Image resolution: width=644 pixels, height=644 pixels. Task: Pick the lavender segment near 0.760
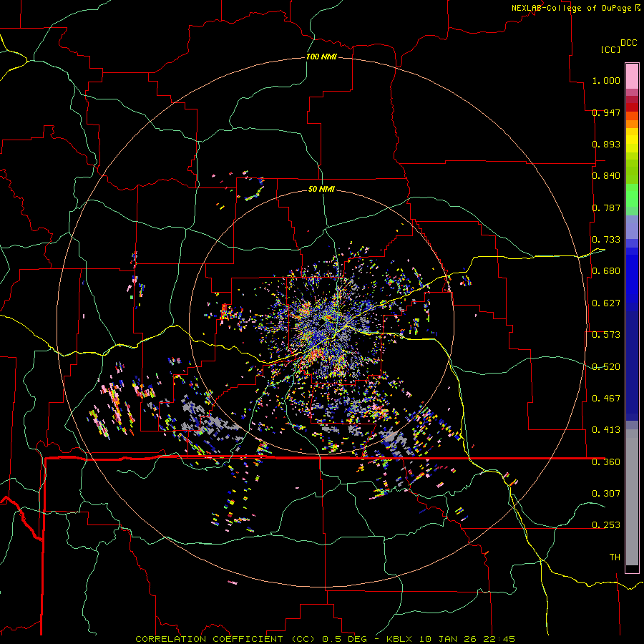632,227
